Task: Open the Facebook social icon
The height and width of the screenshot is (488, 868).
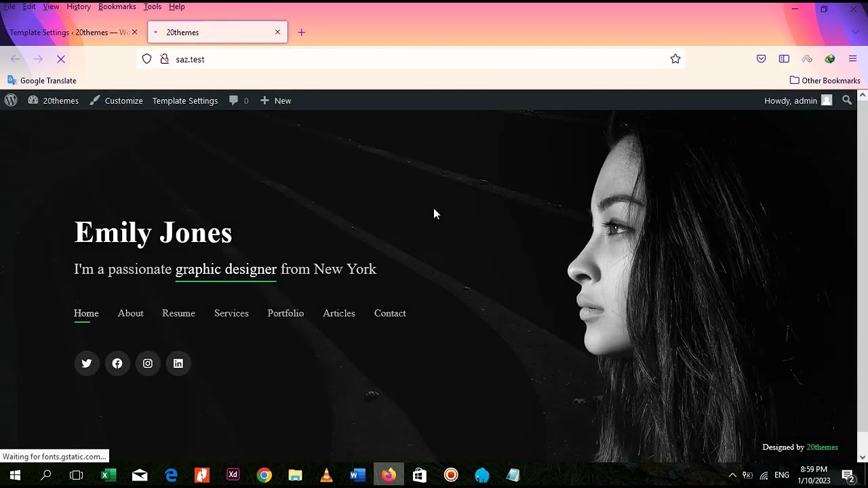Action: coord(117,363)
